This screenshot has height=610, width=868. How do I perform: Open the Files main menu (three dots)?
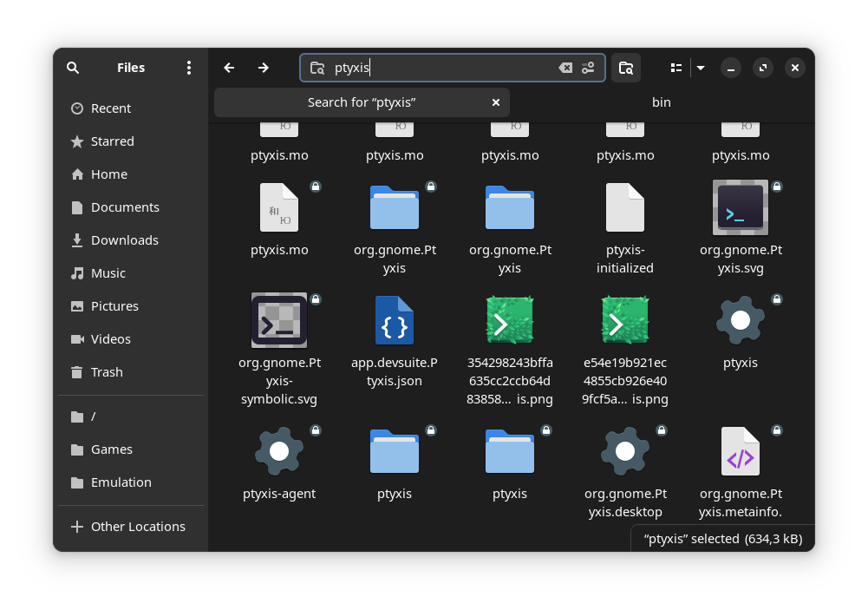click(x=189, y=68)
